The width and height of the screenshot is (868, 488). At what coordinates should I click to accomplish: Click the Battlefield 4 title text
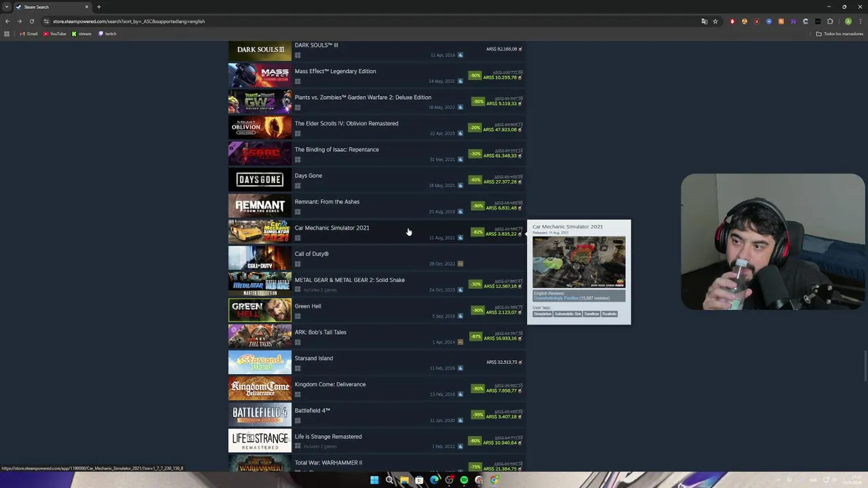pyautogui.click(x=312, y=411)
